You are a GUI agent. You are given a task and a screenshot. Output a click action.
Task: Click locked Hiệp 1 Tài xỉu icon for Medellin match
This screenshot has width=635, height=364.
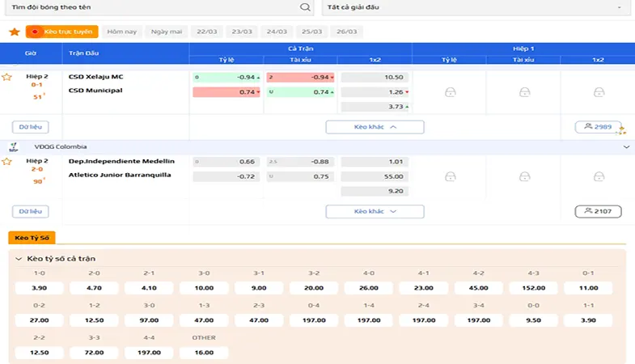(524, 176)
